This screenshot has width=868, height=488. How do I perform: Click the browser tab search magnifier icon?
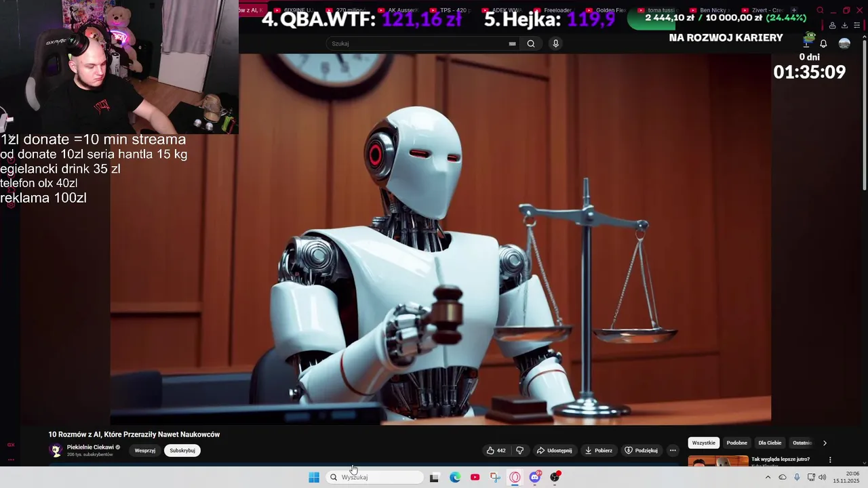coord(820,10)
